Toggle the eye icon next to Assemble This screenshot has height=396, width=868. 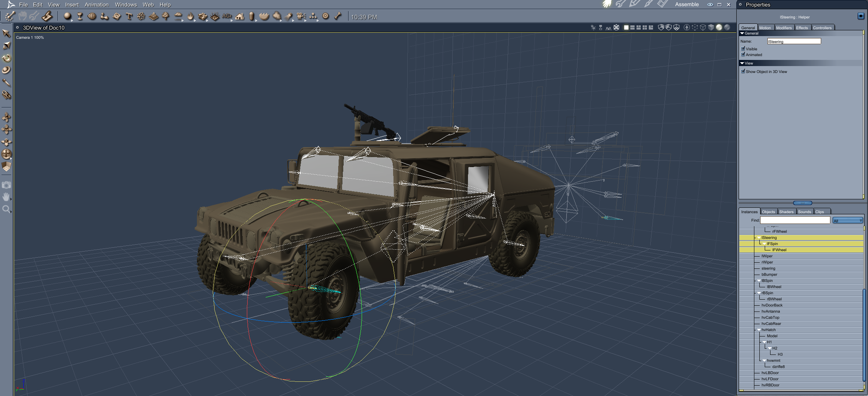[x=710, y=5]
